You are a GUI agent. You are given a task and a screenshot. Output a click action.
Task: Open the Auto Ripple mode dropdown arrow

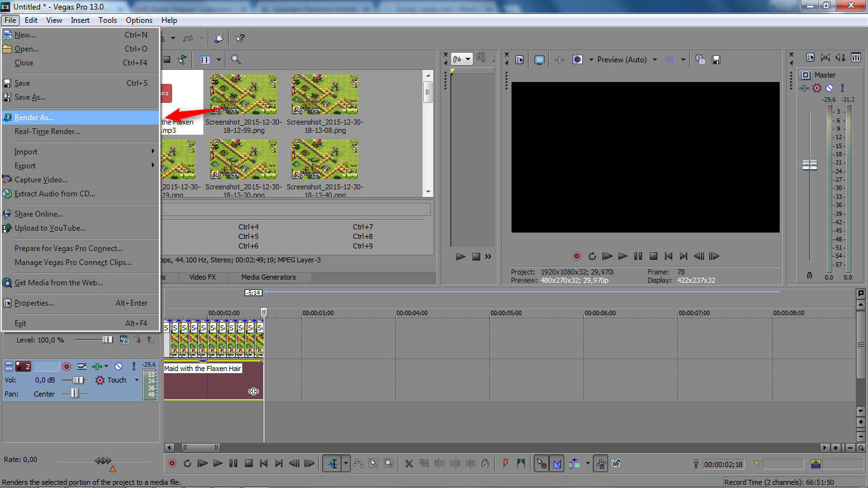coord(588,464)
